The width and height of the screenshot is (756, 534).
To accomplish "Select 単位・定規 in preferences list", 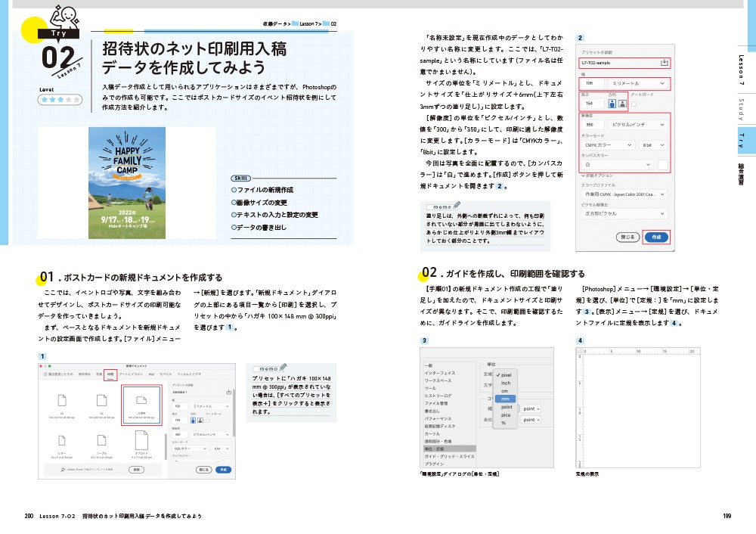I will [450, 449].
